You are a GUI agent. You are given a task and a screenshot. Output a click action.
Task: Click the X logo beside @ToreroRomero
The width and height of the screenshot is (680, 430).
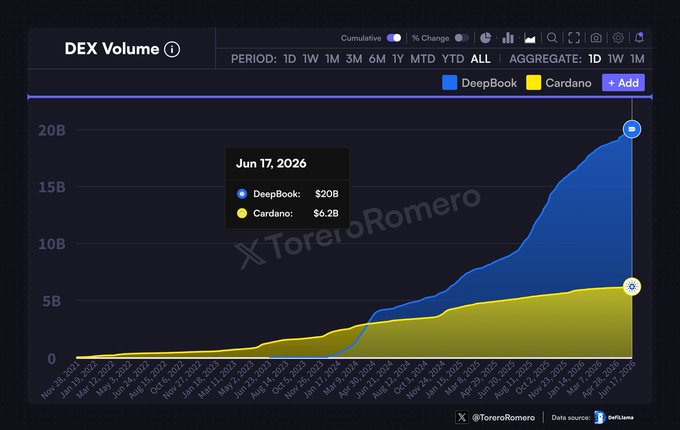coord(461,417)
